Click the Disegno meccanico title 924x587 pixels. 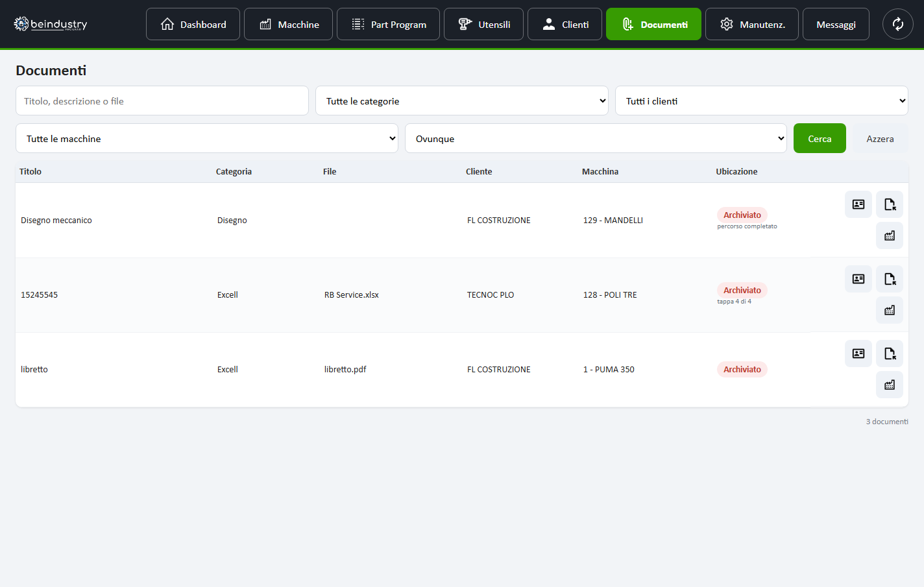(x=56, y=220)
